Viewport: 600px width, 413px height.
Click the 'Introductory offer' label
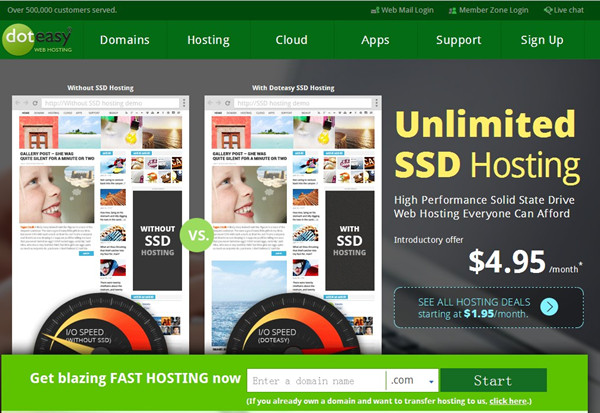tap(429, 240)
